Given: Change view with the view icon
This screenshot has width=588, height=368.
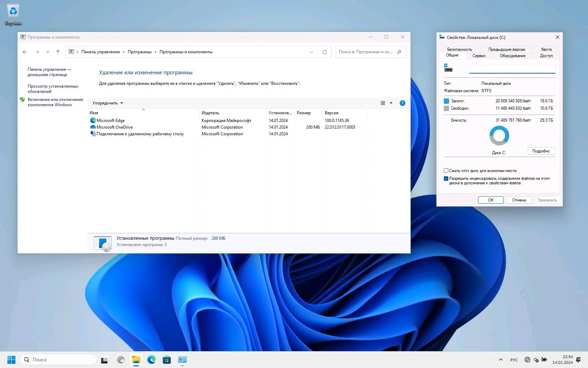Looking at the screenshot, I should [x=383, y=103].
